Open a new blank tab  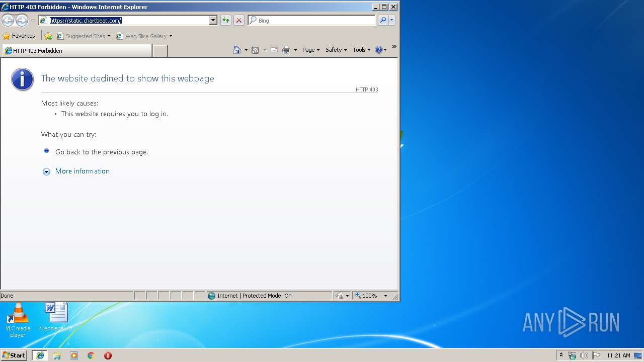click(160, 51)
